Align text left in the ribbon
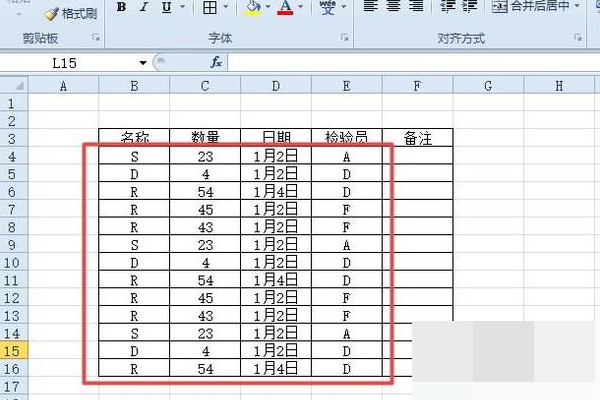The image size is (600, 400). (x=371, y=6)
